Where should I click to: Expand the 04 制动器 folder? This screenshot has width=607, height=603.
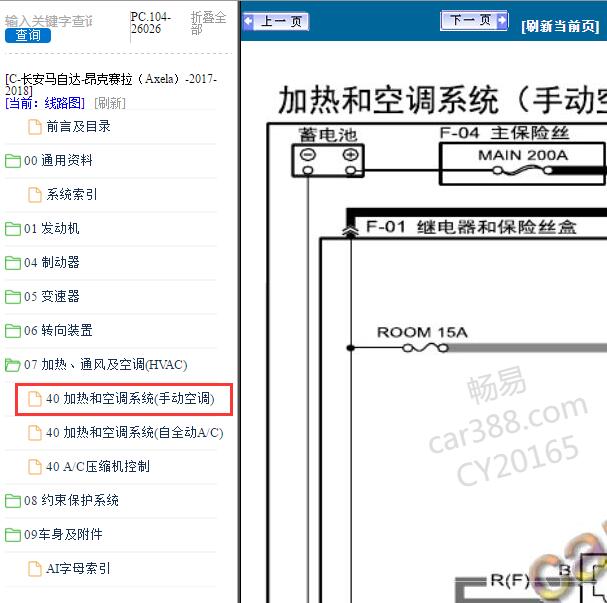[x=51, y=263]
